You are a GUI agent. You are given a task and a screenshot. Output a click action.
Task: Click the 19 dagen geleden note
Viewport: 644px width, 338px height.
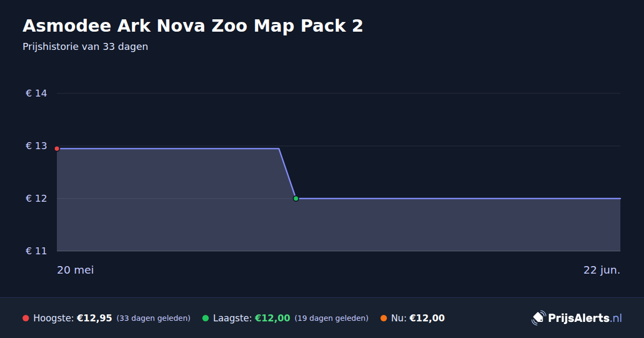(x=331, y=318)
